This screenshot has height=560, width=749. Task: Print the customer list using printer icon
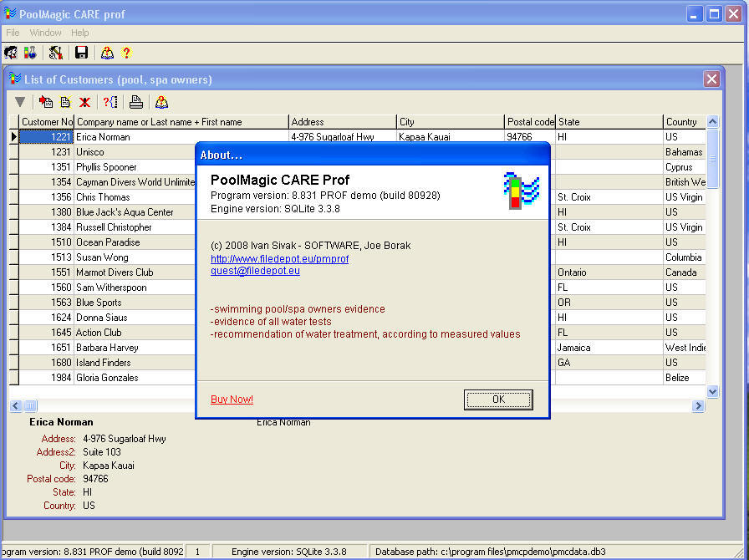pyautogui.click(x=135, y=101)
